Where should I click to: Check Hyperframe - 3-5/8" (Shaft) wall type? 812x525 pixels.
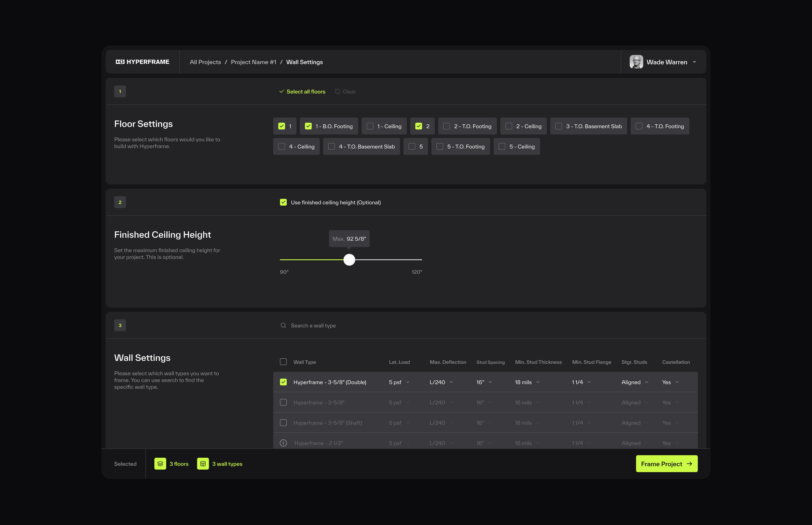(x=283, y=422)
